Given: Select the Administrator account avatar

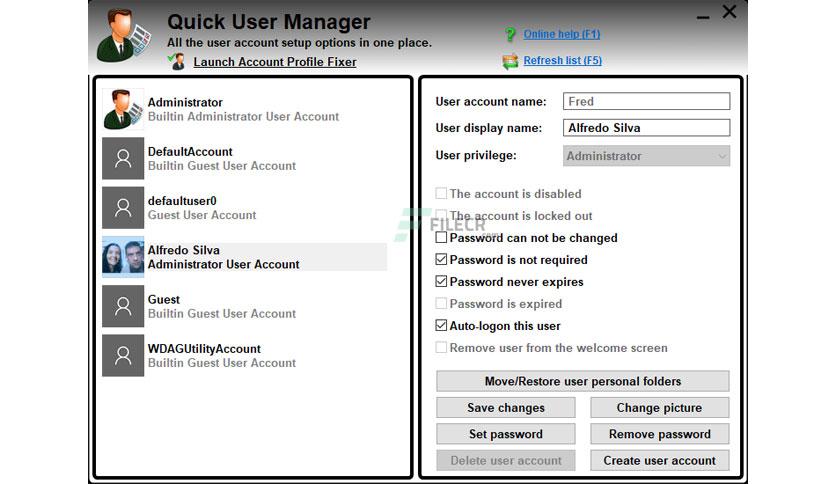Looking at the screenshot, I should pos(123,109).
